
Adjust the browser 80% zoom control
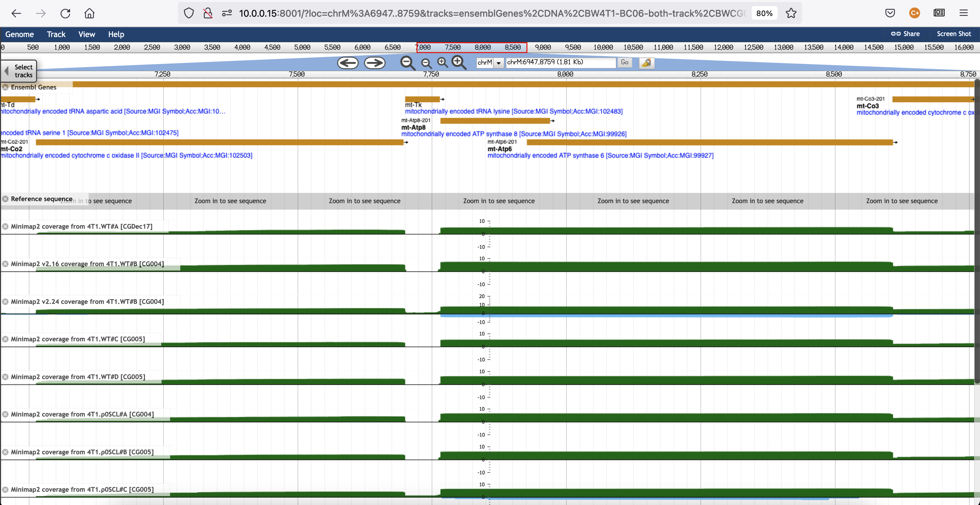click(x=764, y=13)
